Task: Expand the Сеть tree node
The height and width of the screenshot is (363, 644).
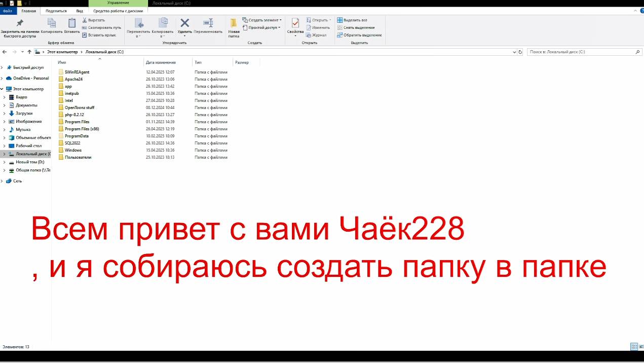Action: click(2, 181)
